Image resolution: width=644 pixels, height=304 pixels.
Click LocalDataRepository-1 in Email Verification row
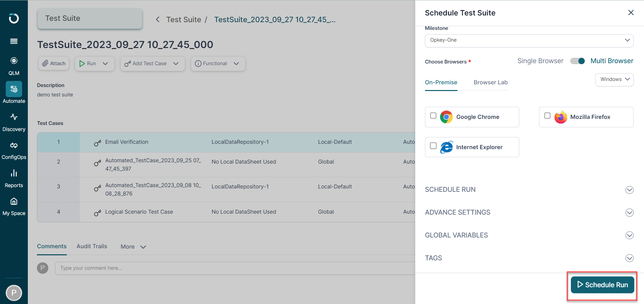[240, 142]
